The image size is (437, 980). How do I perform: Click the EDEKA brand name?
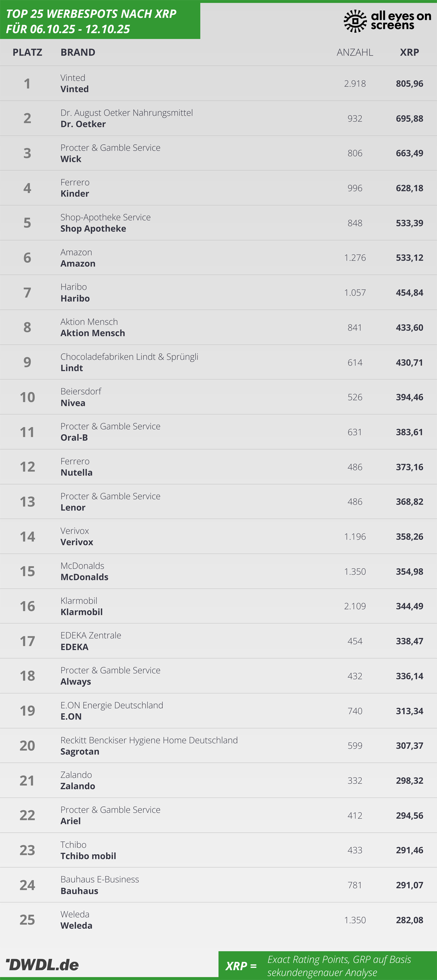(75, 647)
